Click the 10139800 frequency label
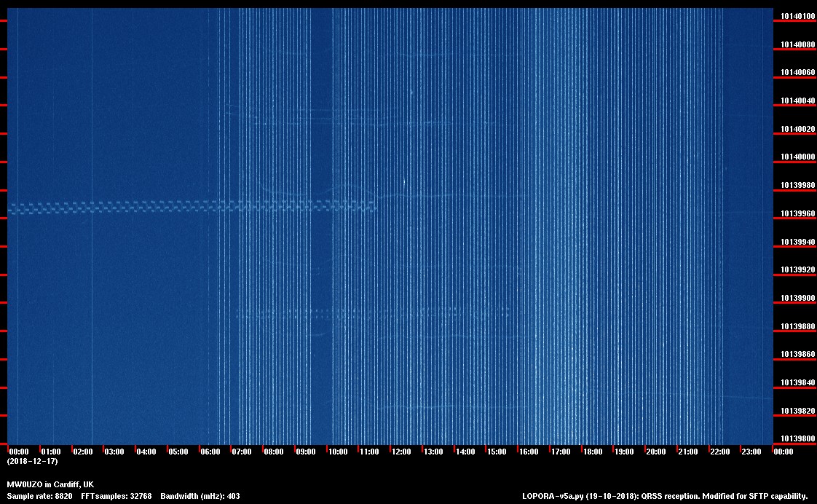817x504 pixels. coord(797,438)
